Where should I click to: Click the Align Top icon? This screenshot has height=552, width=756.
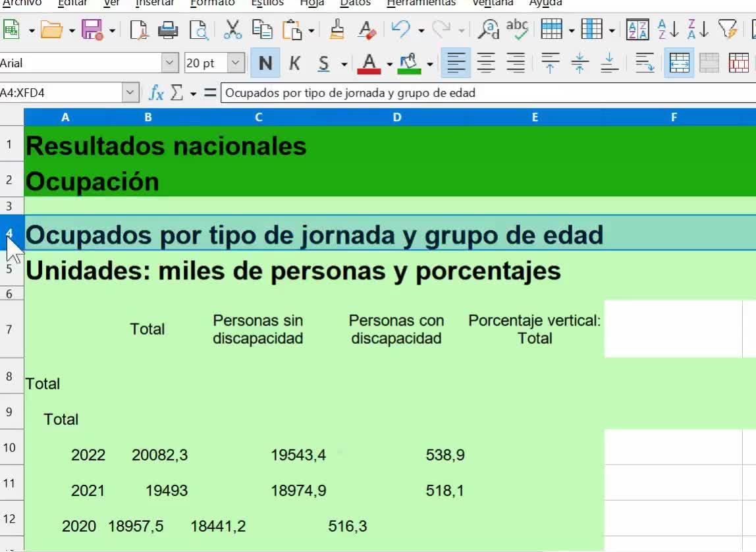(550, 63)
